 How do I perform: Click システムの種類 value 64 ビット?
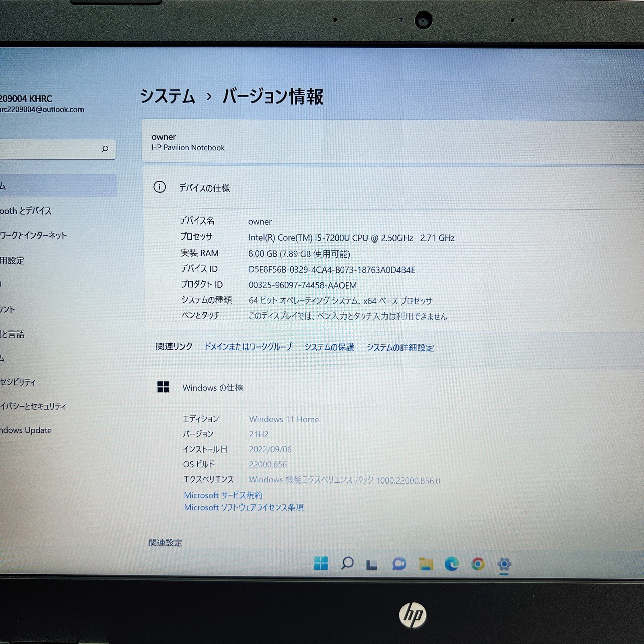tap(340, 301)
